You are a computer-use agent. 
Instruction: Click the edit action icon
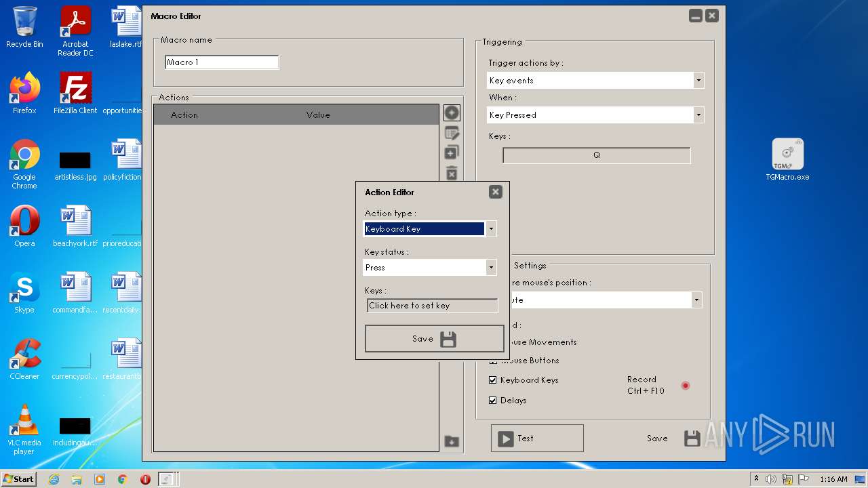tap(452, 133)
